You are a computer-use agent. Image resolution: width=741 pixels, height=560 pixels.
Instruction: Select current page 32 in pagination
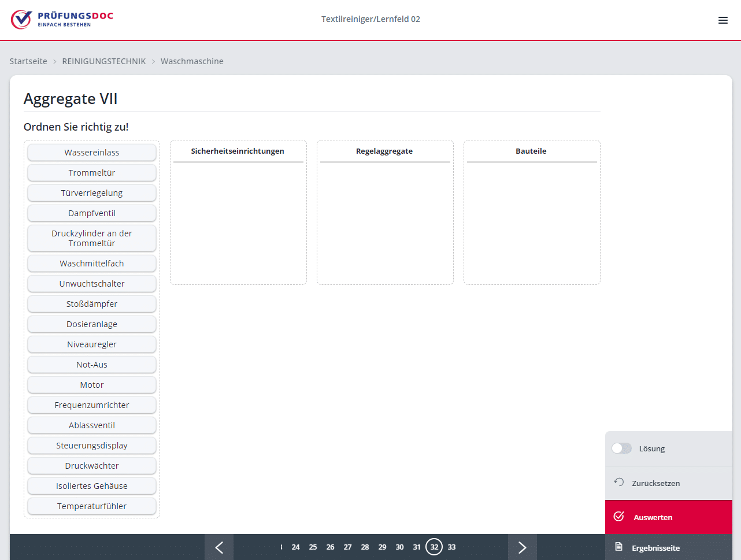(x=434, y=547)
